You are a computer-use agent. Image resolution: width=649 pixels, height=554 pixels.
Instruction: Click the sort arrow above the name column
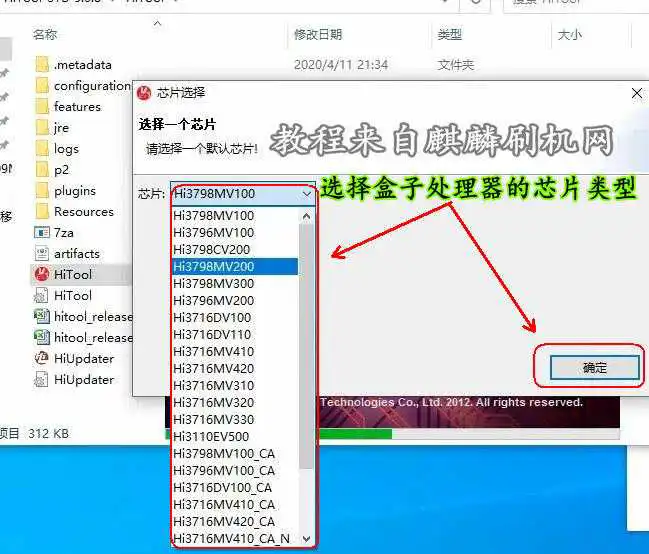(x=157, y=23)
